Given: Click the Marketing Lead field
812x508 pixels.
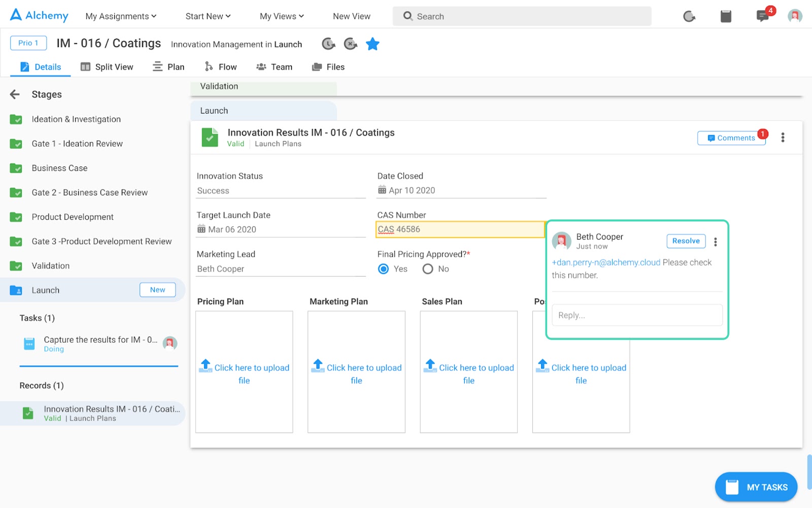Looking at the screenshot, I should point(281,269).
